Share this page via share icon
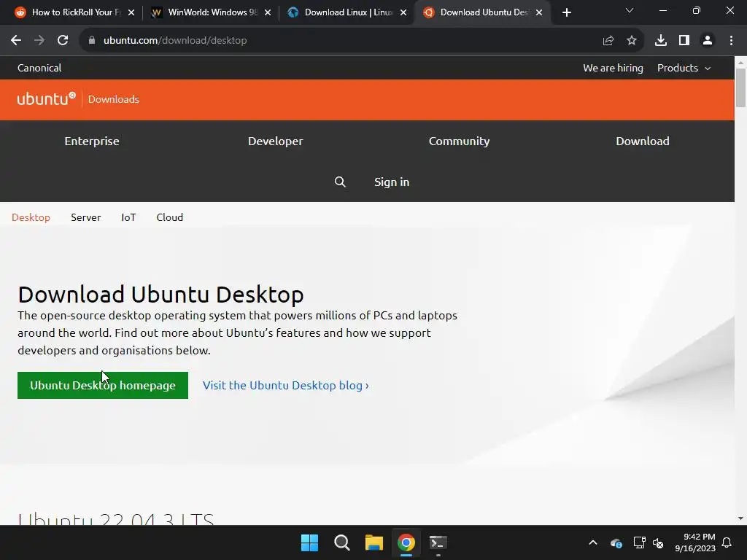The width and height of the screenshot is (747, 560). tap(608, 41)
